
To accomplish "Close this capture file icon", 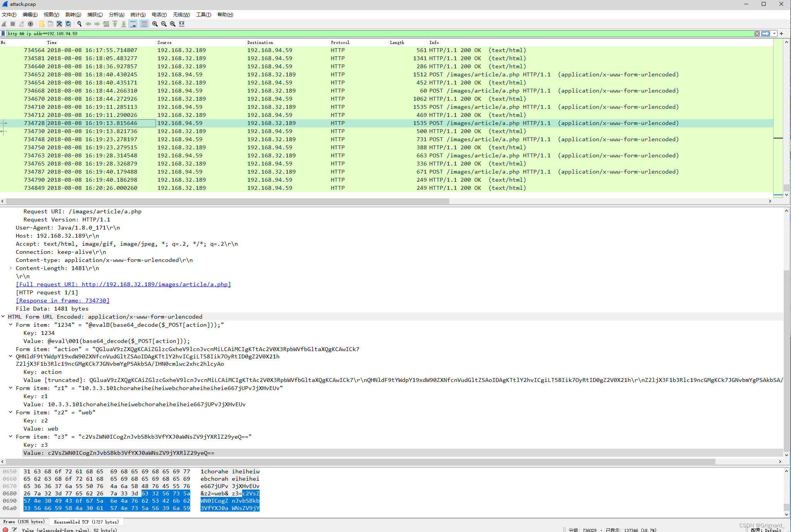I will click(x=59, y=24).
